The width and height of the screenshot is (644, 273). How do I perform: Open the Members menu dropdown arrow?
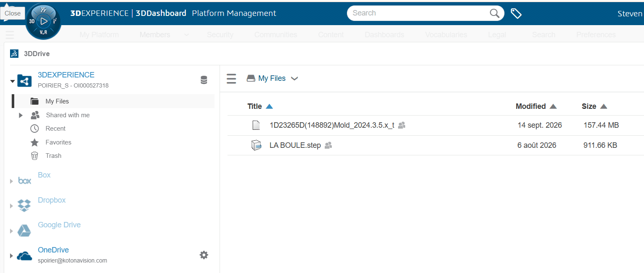(x=186, y=35)
